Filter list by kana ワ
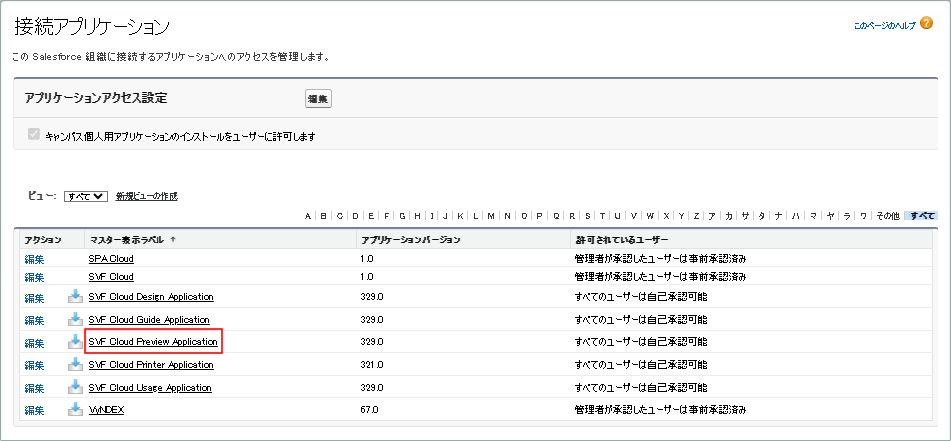951x441 pixels. [x=863, y=216]
